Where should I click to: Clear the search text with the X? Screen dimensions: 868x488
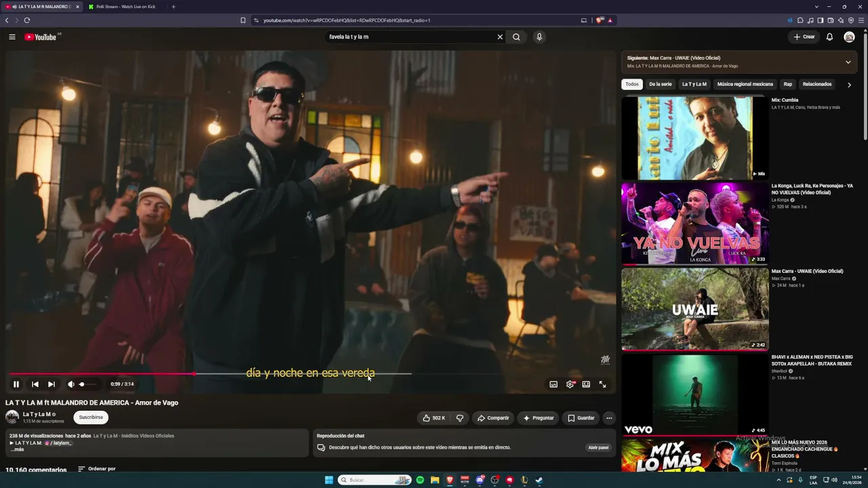click(x=500, y=37)
